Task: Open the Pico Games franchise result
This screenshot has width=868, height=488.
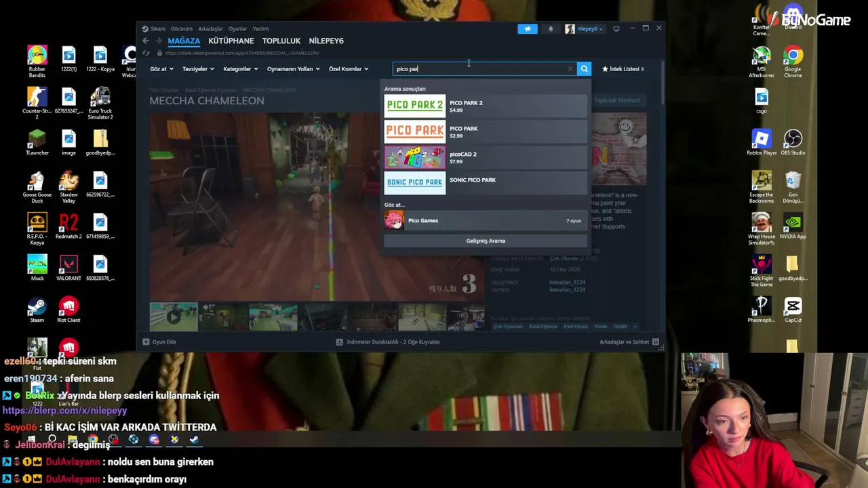Action: [x=486, y=220]
